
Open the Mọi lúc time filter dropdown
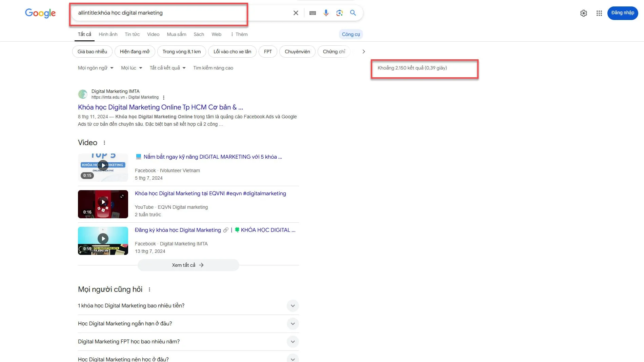coord(131,68)
